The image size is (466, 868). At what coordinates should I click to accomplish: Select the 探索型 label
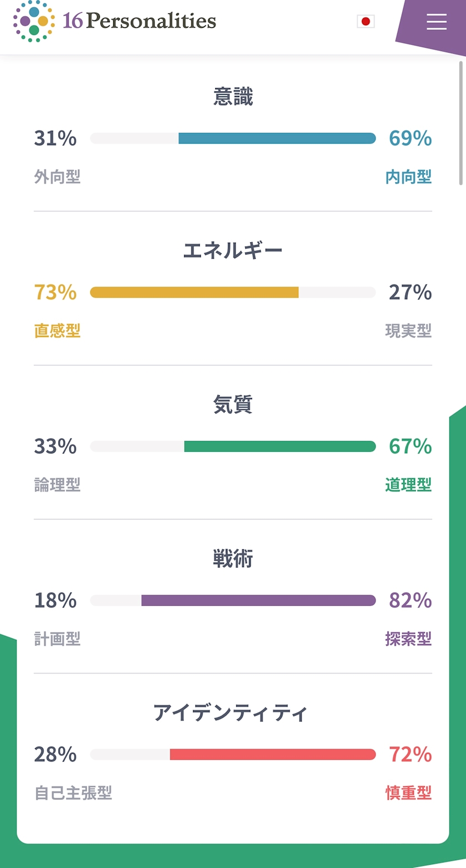[x=408, y=640]
